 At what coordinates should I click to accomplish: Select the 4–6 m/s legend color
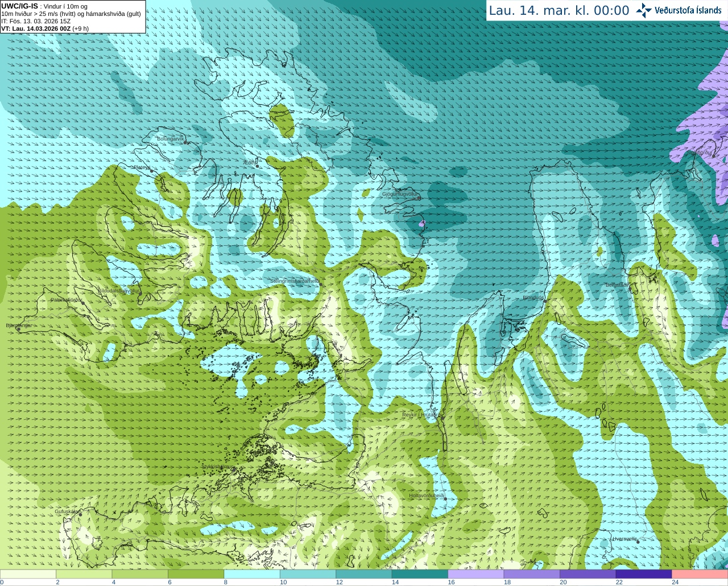(140, 573)
